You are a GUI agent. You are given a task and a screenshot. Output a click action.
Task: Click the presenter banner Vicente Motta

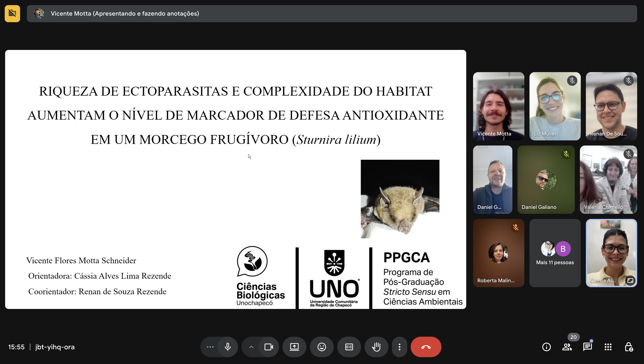click(125, 13)
